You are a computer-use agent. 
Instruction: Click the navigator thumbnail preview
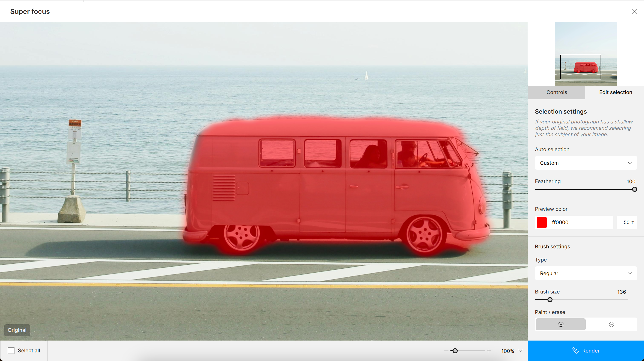coord(585,53)
